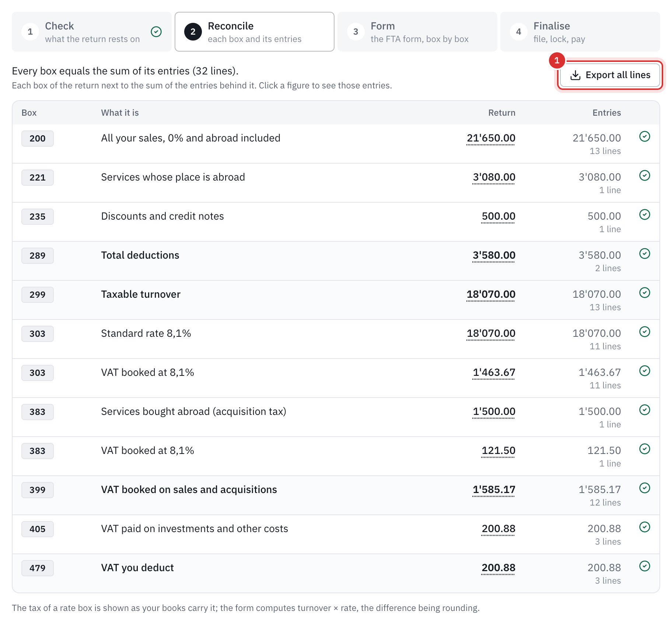This screenshot has height=622, width=672.
Task: Click the check icon in Discounts and credit notes row
Action: pos(645,215)
